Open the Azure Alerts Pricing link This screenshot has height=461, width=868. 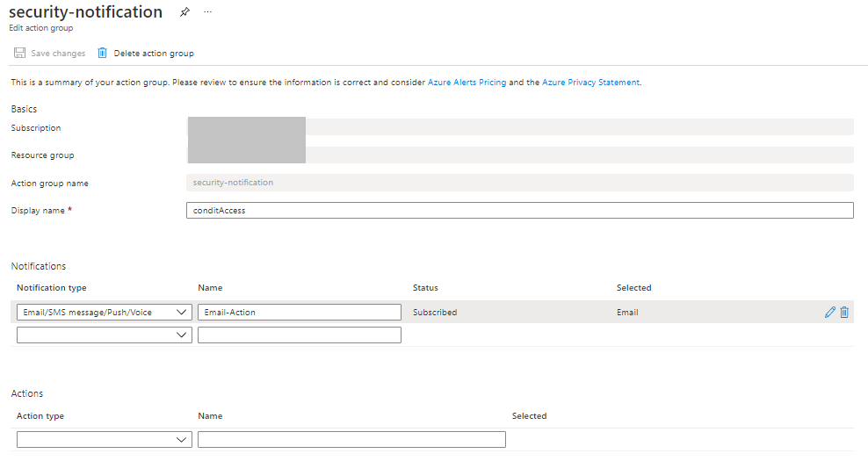point(467,83)
